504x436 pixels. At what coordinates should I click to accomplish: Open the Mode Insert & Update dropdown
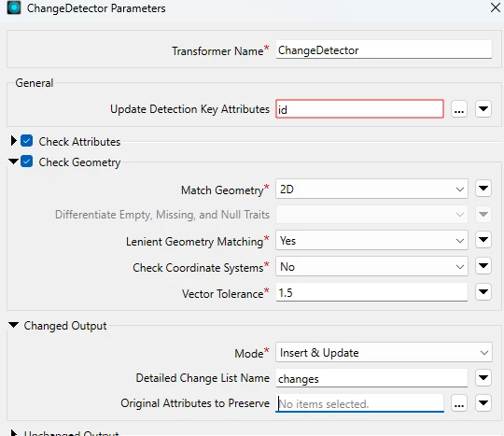384,352
